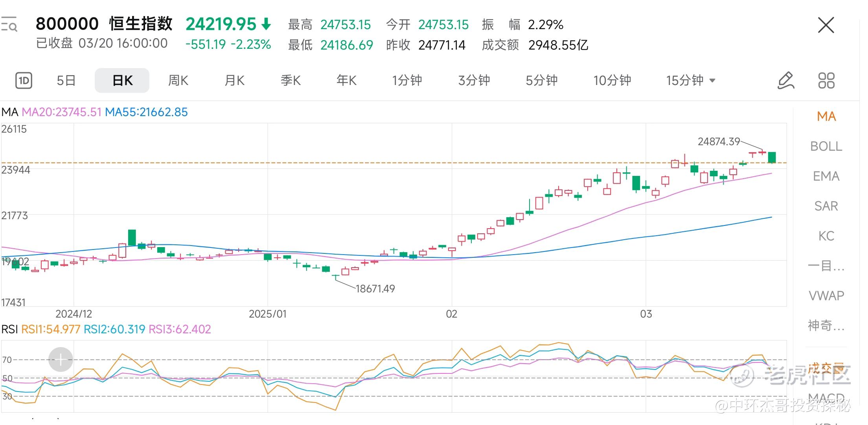The image size is (868, 425).
Task: Click the MA20 moving average label
Action: point(62,112)
